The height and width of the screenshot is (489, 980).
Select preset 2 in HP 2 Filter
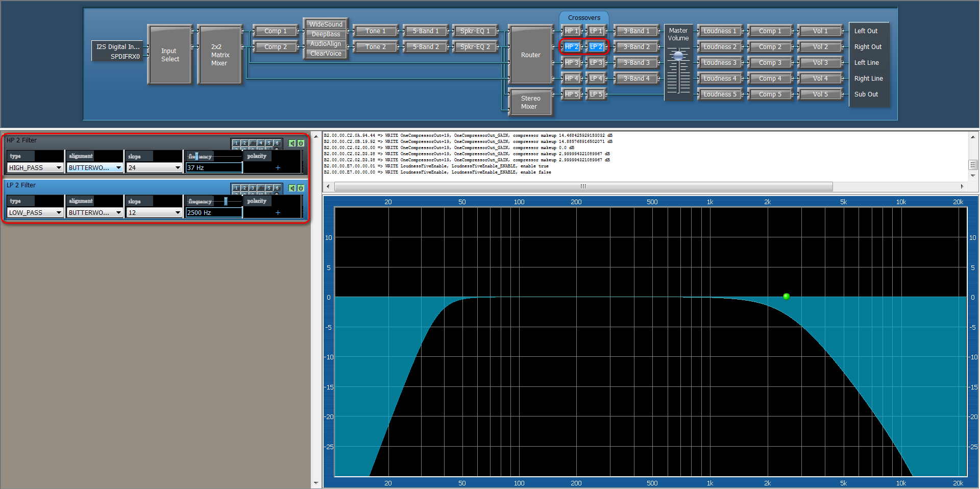click(x=244, y=143)
